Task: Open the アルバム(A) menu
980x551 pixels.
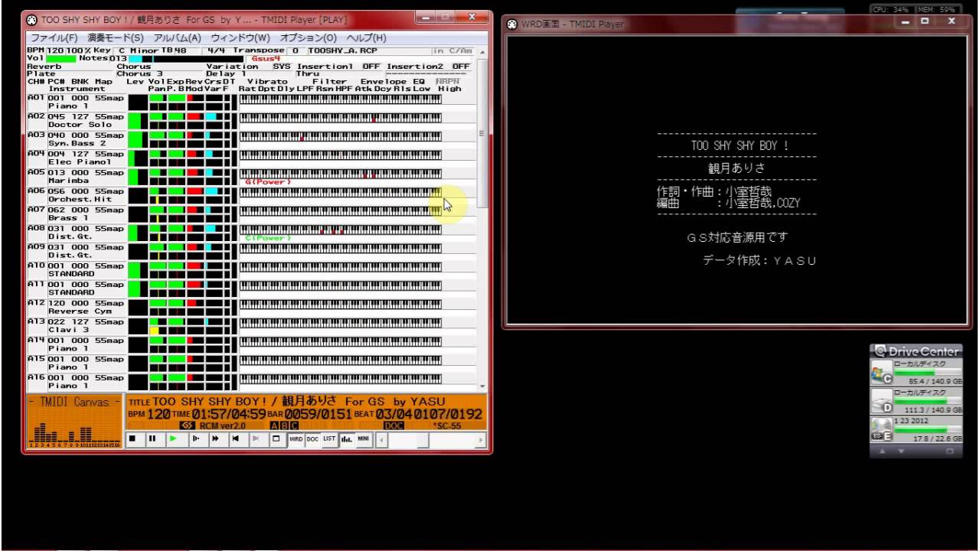Action: click(x=178, y=37)
